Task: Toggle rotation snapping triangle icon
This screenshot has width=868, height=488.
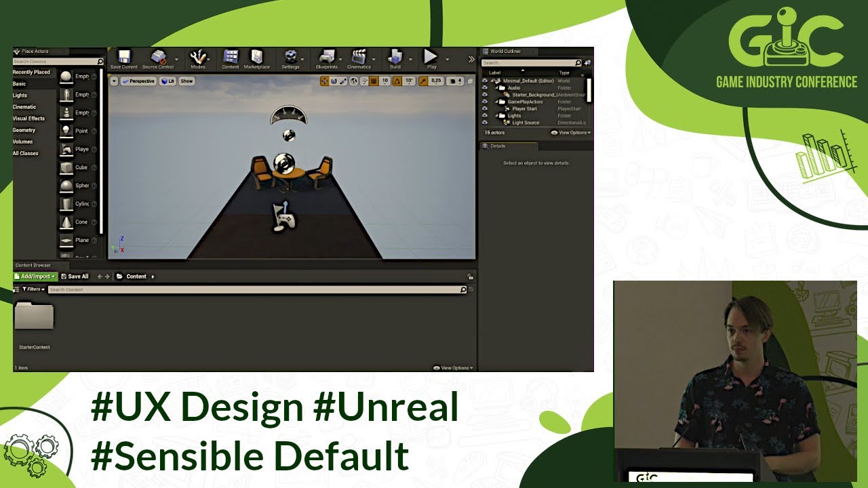Action: click(x=397, y=81)
